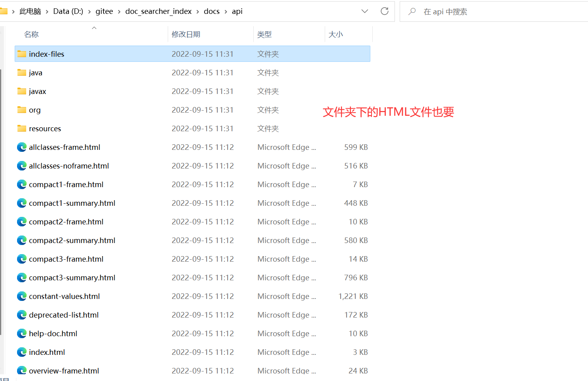Click Edge icon of compact3-frame.html
Image resolution: width=588 pixels, height=381 pixels.
point(22,259)
